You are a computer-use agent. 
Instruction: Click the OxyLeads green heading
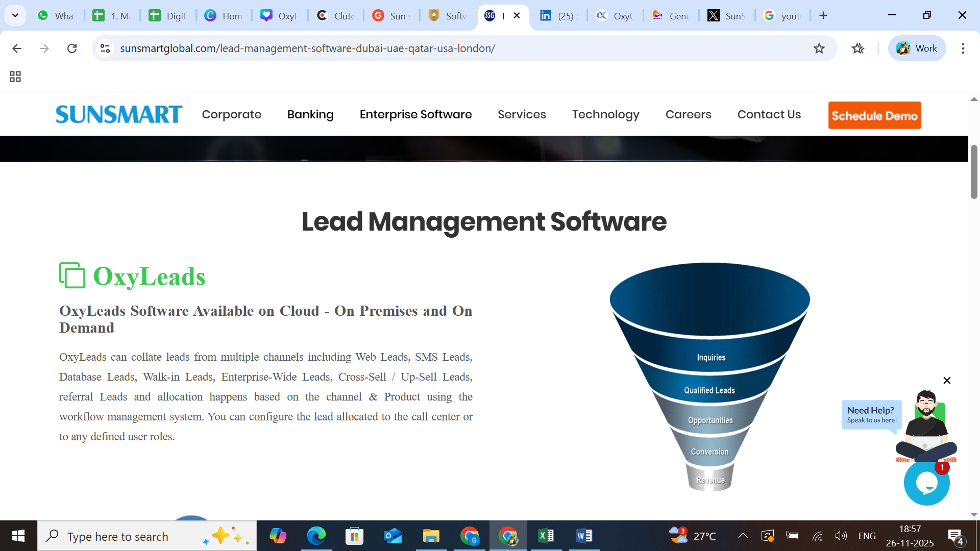[149, 277]
